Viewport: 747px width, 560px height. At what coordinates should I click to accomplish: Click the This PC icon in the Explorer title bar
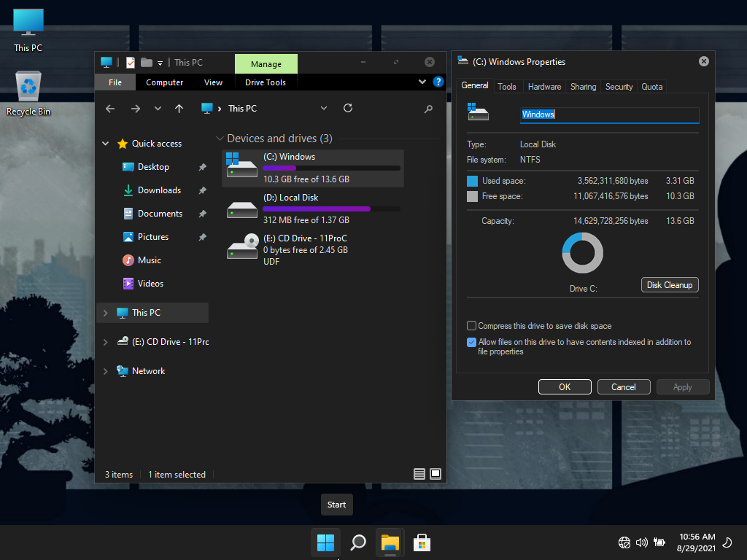[107, 63]
